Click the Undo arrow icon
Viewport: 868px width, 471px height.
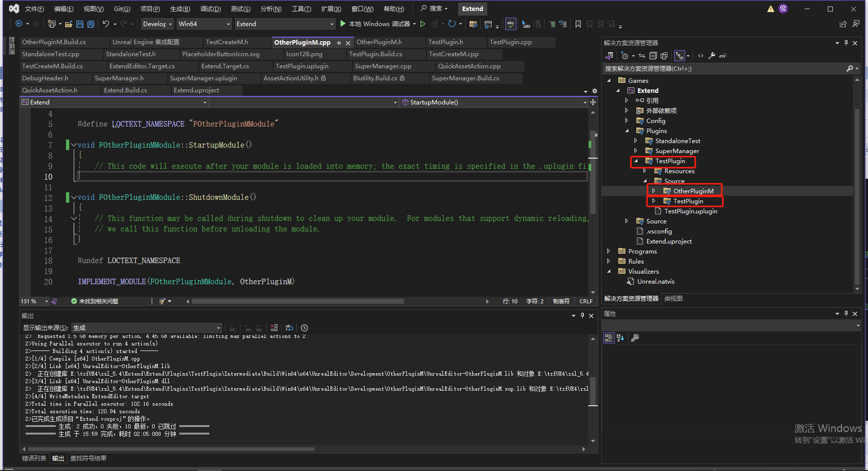pos(105,24)
